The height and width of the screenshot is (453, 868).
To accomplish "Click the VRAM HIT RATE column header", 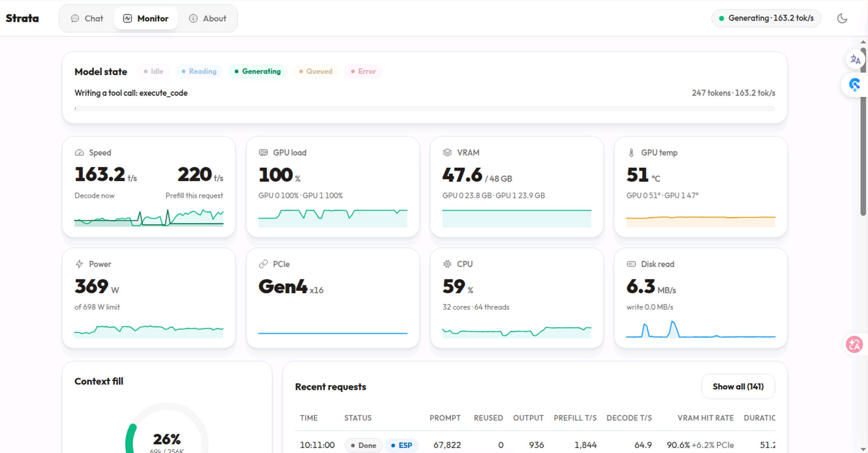I will (705, 418).
